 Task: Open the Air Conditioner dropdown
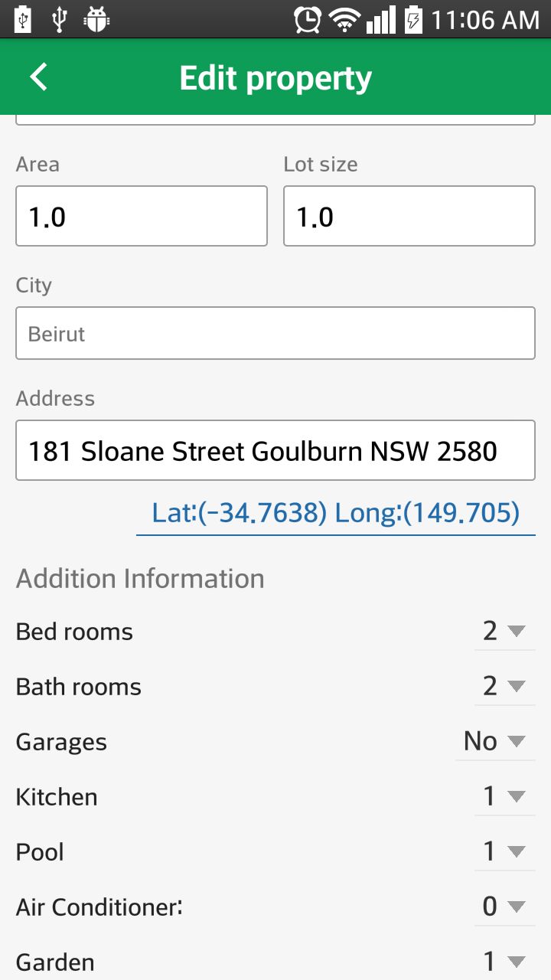point(504,906)
